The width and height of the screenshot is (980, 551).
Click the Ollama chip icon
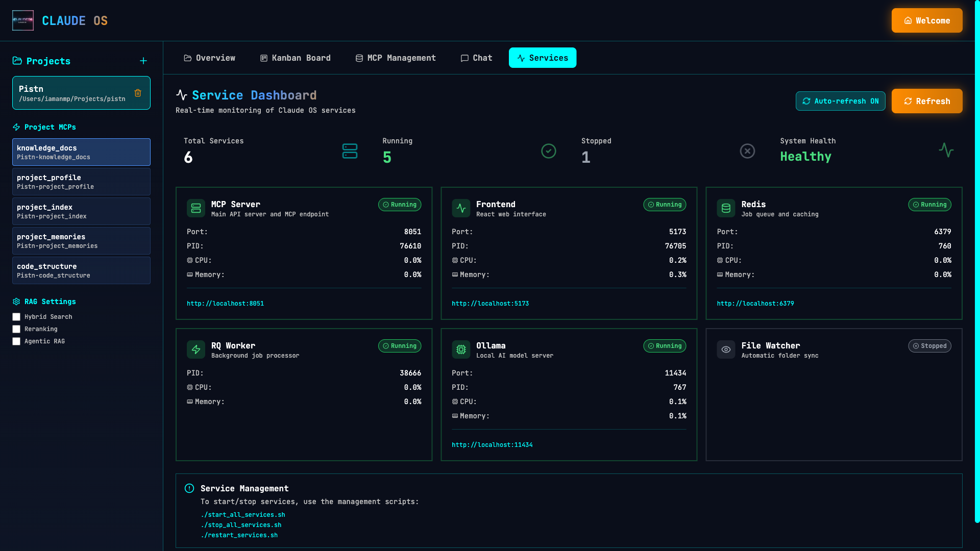click(461, 349)
